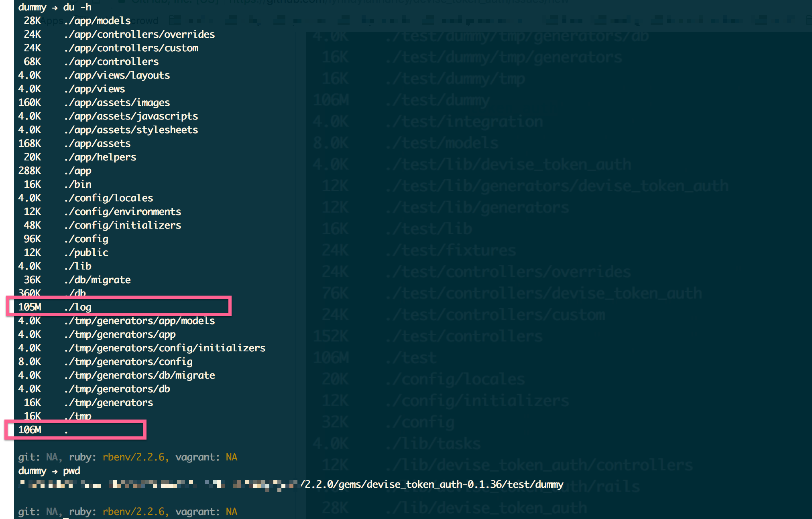Screen dimensions: 812x519
Task: Select the './public' entry
Action: (x=86, y=253)
